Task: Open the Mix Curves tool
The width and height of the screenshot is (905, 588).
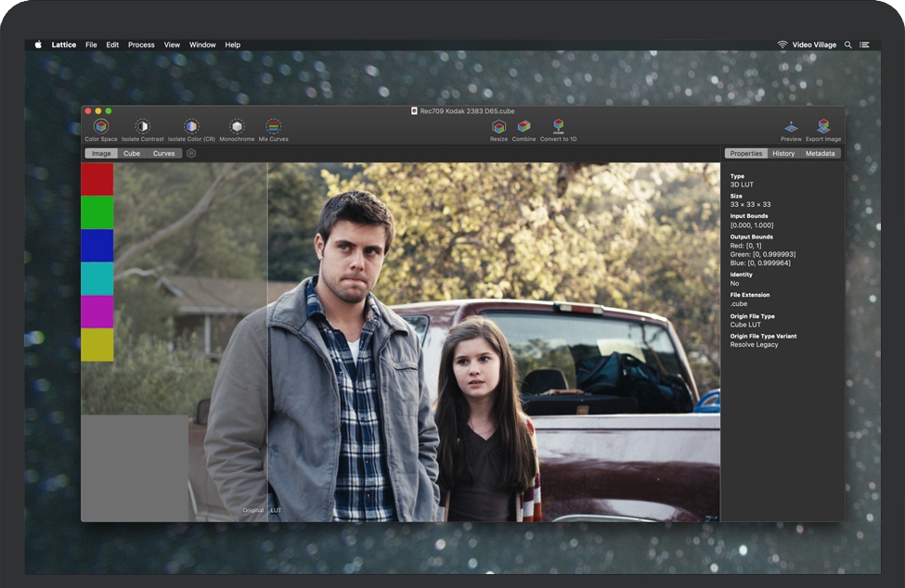Action: pos(273,128)
